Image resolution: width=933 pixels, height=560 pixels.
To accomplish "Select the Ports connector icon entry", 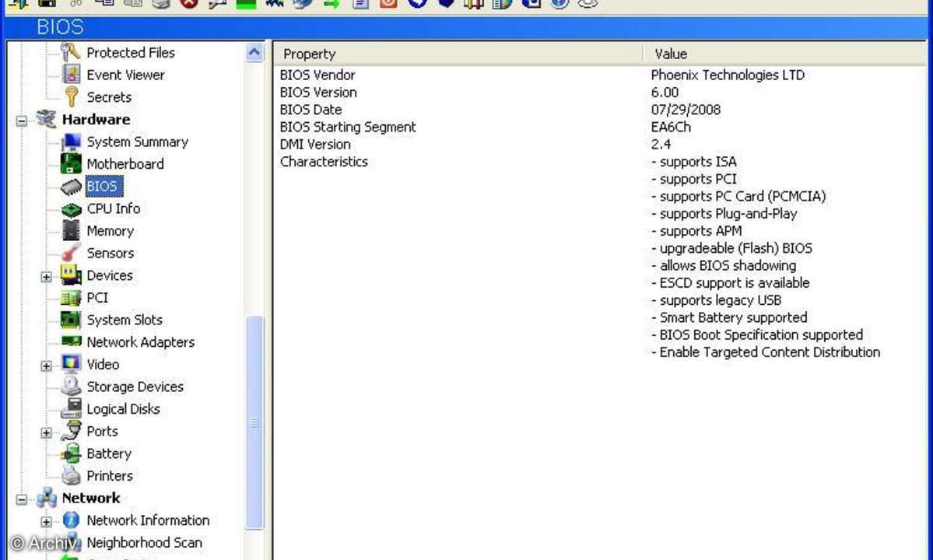I will coord(72,431).
